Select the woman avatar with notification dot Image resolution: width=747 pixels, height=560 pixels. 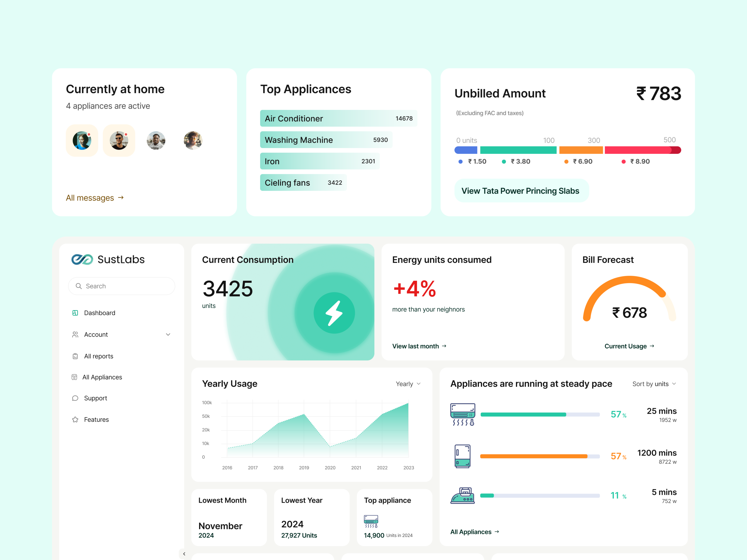tap(82, 140)
